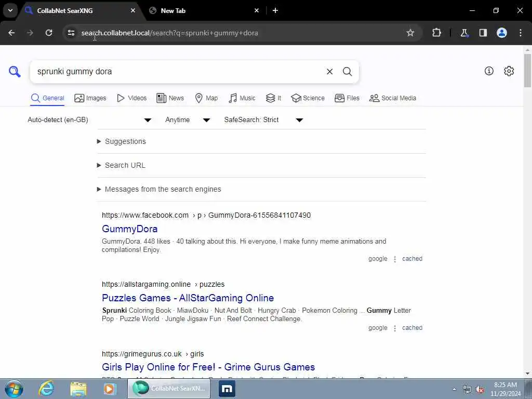Click the facebook.com result URL
The image size is (532, 399).
pyautogui.click(x=206, y=215)
